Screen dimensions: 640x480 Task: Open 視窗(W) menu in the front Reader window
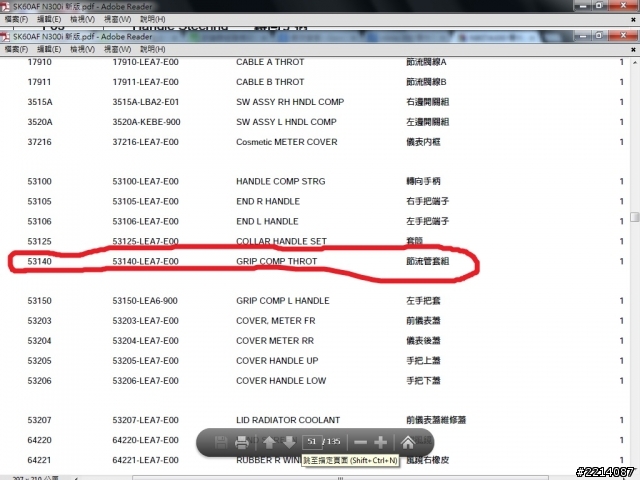[x=118, y=49]
